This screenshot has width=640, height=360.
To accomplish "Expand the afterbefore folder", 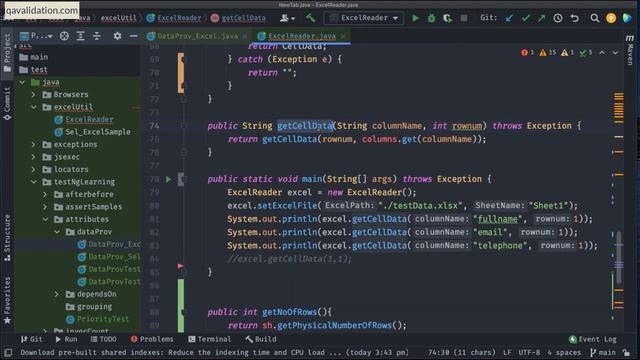I will (45, 194).
